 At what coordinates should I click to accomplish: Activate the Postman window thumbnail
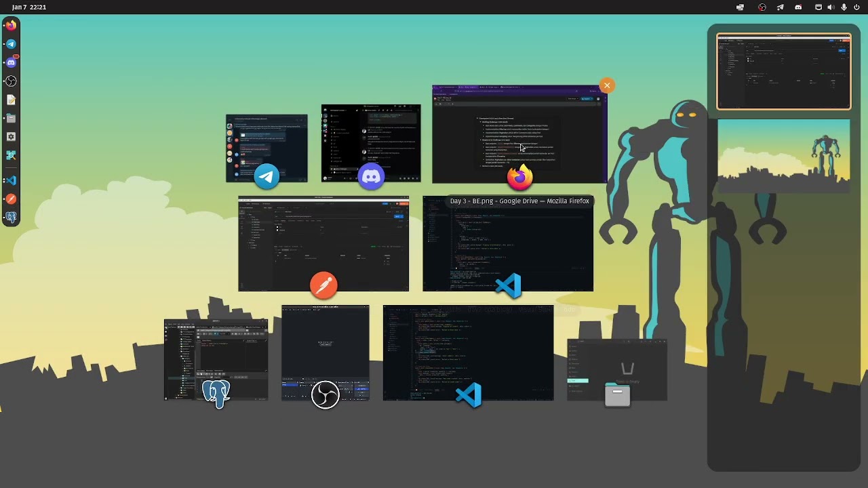point(323,244)
